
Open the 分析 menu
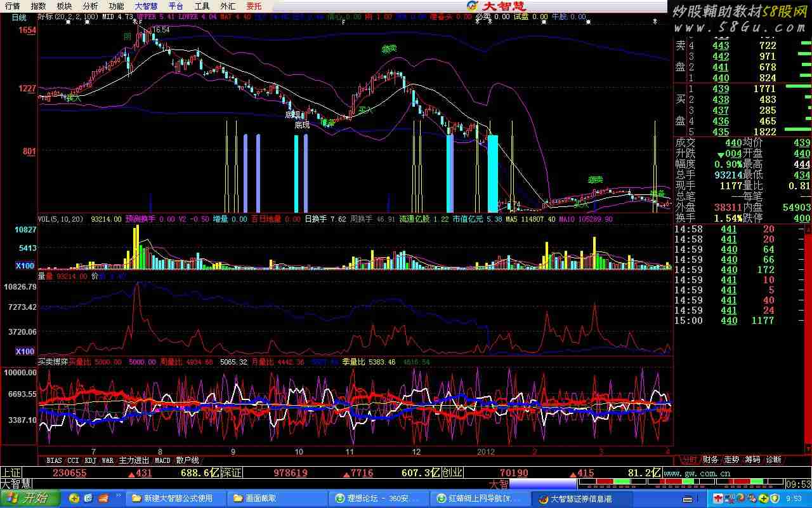pos(90,6)
